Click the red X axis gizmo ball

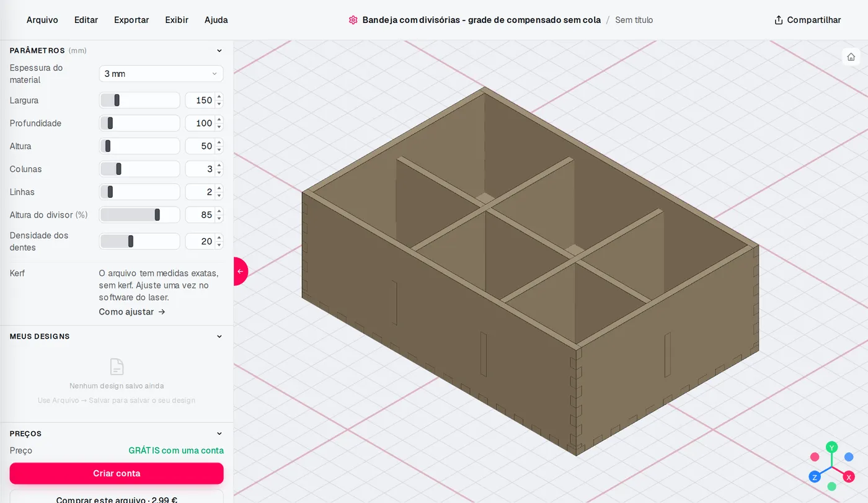coord(849,476)
